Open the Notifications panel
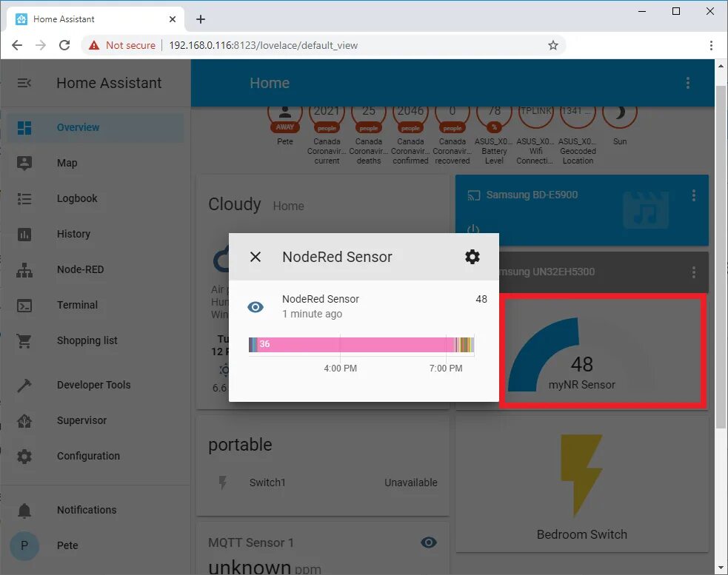 (x=24, y=509)
